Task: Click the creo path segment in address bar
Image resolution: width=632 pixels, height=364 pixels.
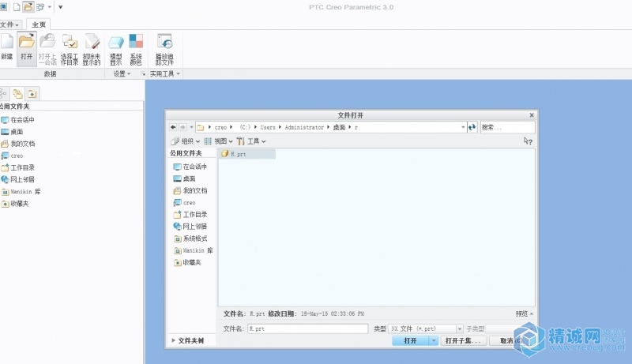Action: (220, 127)
